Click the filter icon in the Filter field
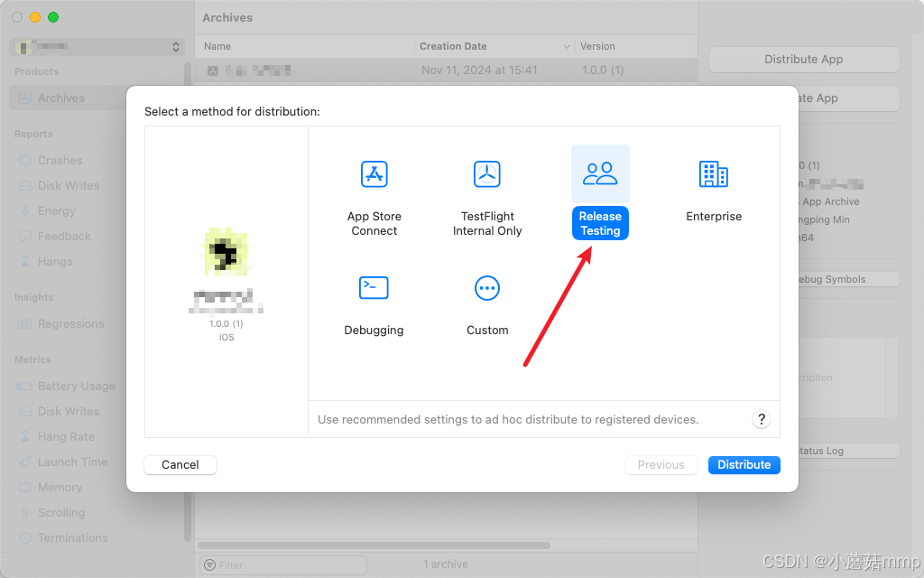Image resolution: width=924 pixels, height=578 pixels. [209, 565]
